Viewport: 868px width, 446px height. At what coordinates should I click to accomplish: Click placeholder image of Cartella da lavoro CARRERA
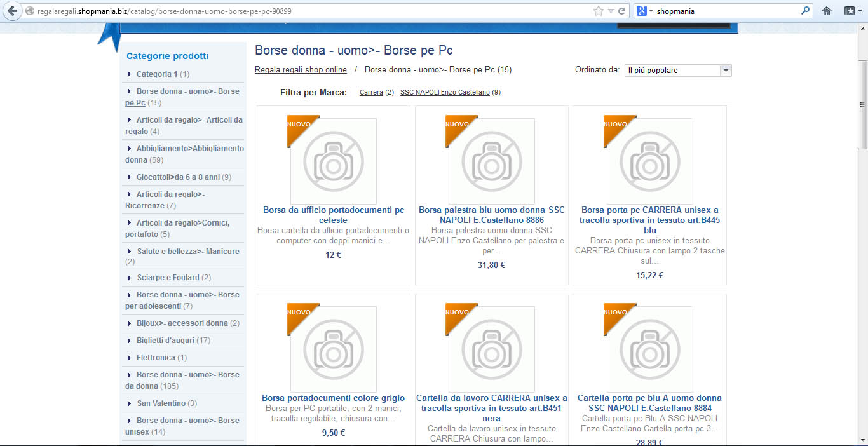(492, 349)
